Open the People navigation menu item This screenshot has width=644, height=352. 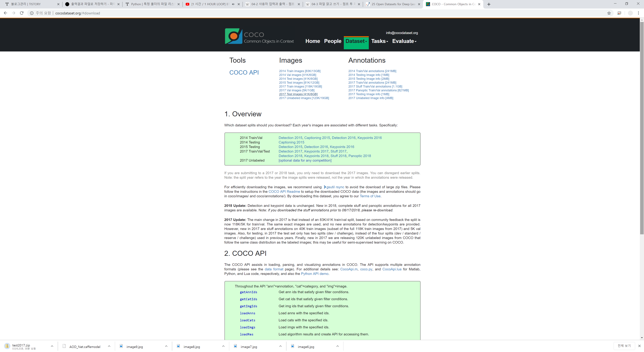coord(333,41)
